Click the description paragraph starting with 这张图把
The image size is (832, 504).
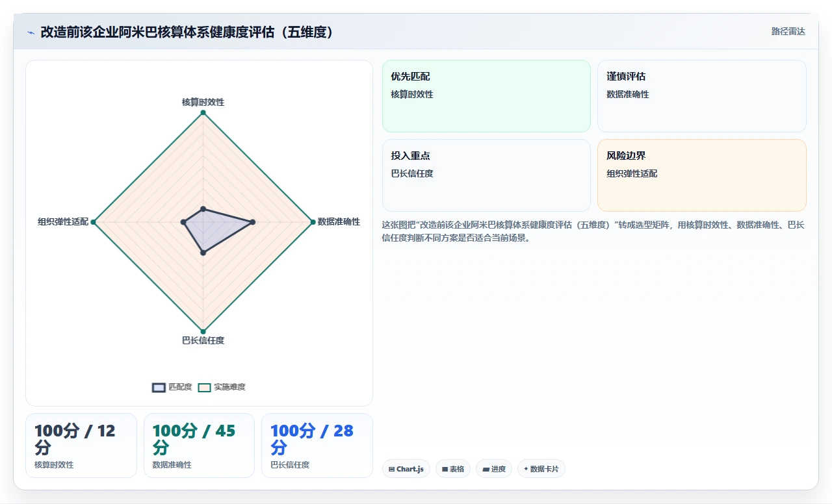[593, 231]
